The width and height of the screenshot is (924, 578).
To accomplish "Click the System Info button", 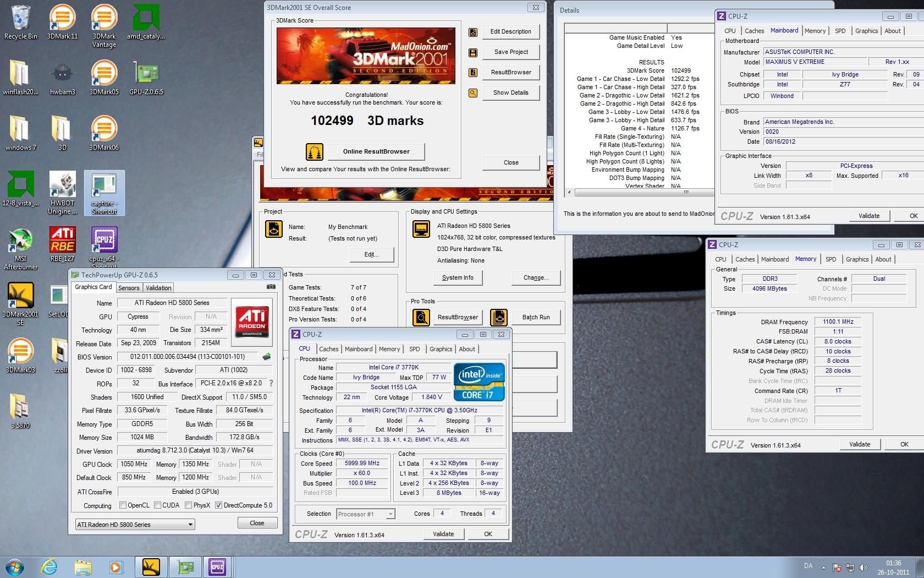I will pos(458,278).
